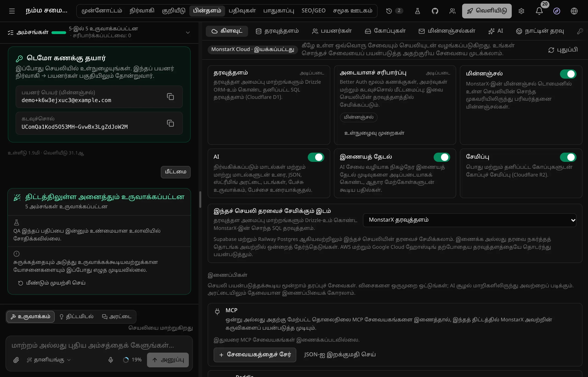
Task: Click the அனுப்பு send button
Action: [x=168, y=360]
